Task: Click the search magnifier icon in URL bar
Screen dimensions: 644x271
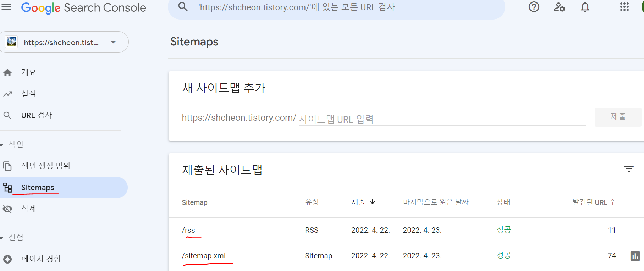Action: (183, 7)
